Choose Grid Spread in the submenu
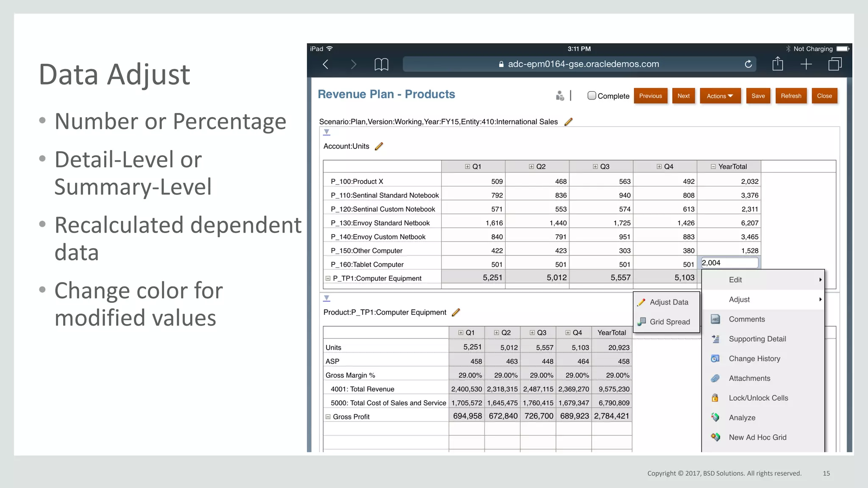 (669, 322)
